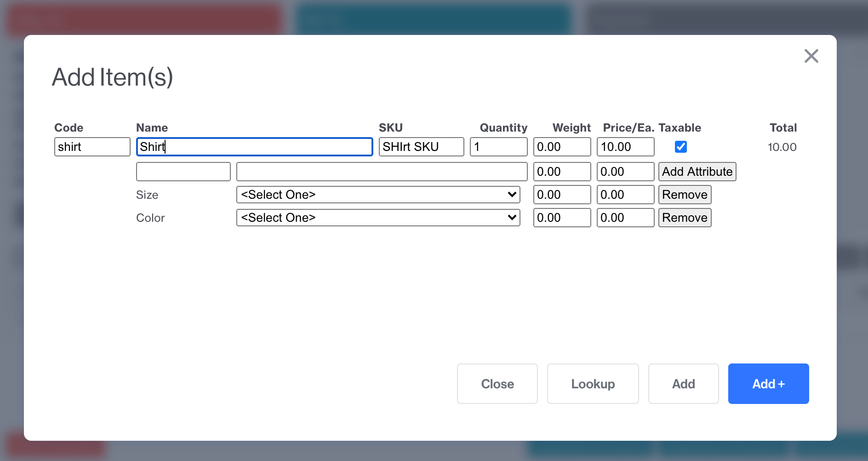This screenshot has width=868, height=461.
Task: Click the first Weight field showing 0.00
Action: (561, 146)
